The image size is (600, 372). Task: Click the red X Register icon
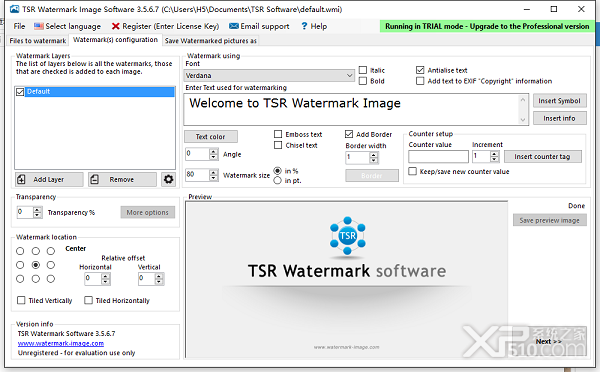pos(116,26)
